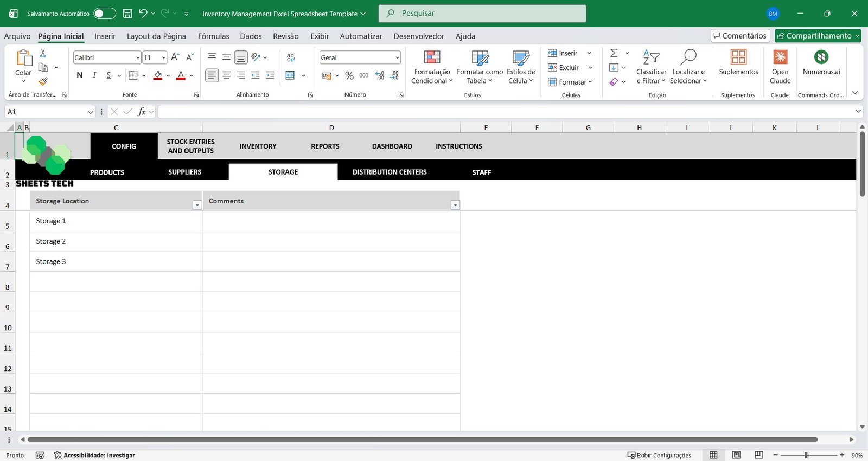868x461 pixels.
Task: Go to the DISTRIBUTION CENTERS sheet link
Action: coord(390,172)
